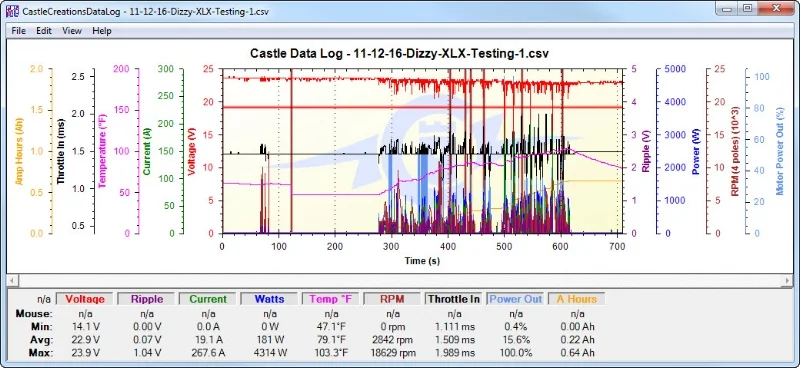
Task: Select the Current (A) axis label
Action: tap(146, 152)
